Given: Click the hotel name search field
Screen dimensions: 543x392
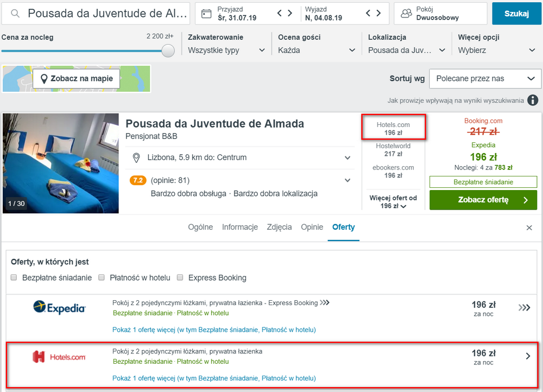Looking at the screenshot, I should click(x=96, y=14).
